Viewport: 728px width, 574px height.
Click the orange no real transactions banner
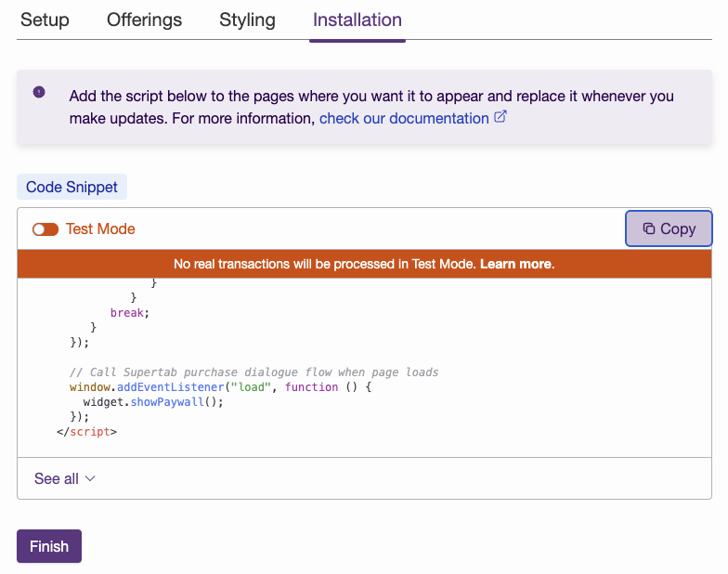click(x=364, y=264)
